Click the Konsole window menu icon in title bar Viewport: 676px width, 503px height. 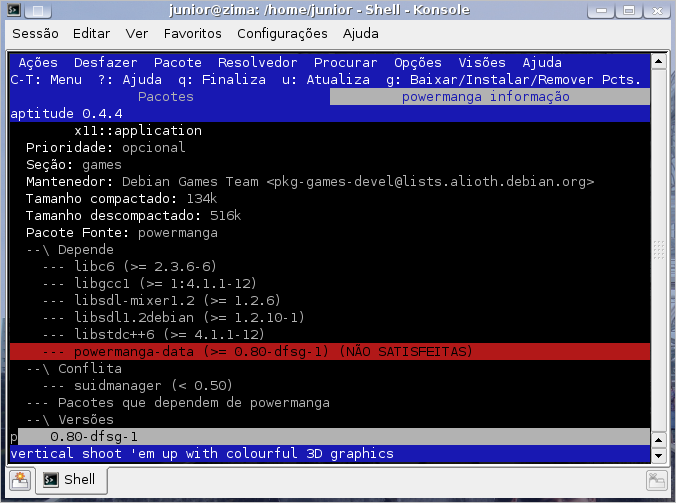12,10
